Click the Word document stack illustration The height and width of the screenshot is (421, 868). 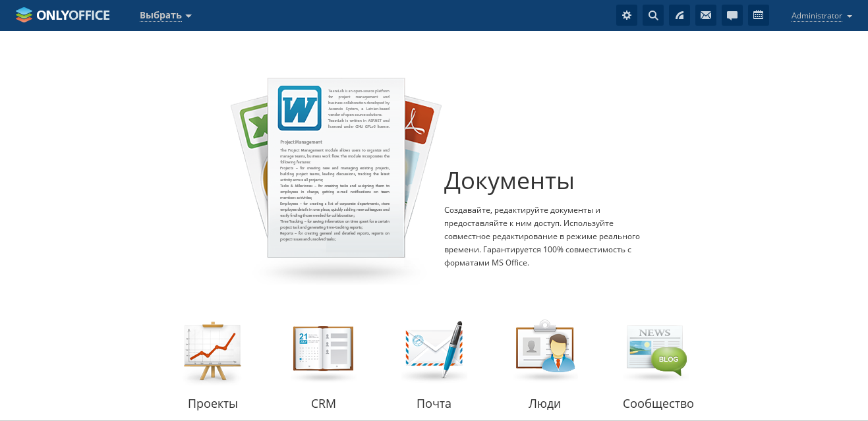point(336,175)
